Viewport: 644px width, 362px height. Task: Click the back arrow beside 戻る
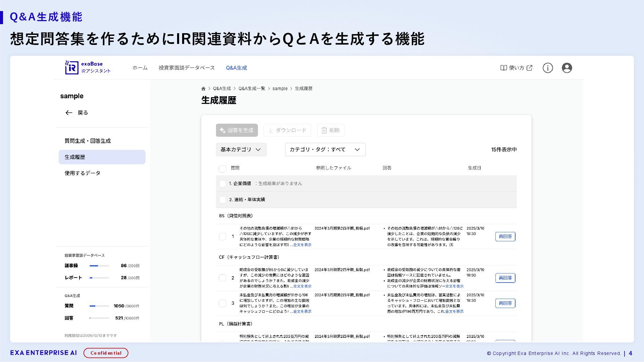click(x=69, y=113)
